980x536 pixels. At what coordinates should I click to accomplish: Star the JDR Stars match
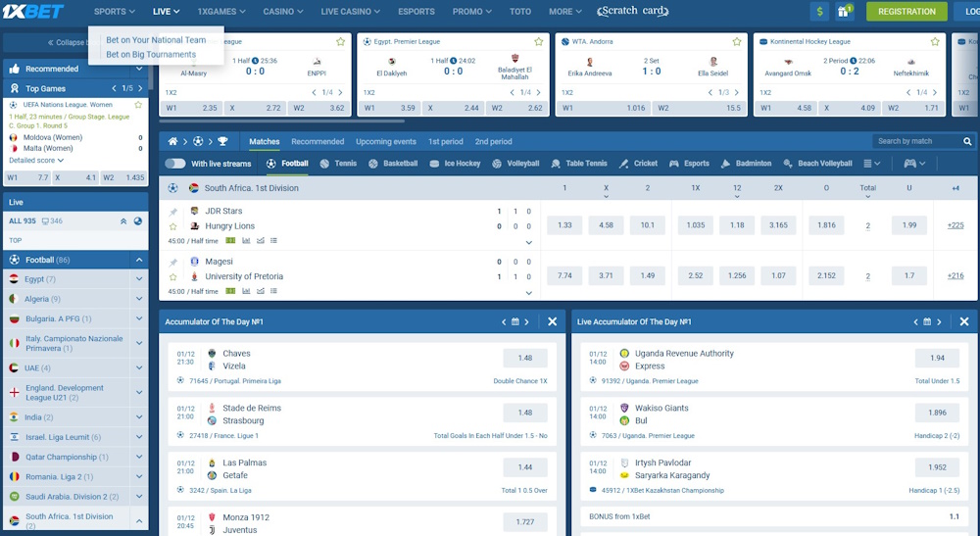173,226
